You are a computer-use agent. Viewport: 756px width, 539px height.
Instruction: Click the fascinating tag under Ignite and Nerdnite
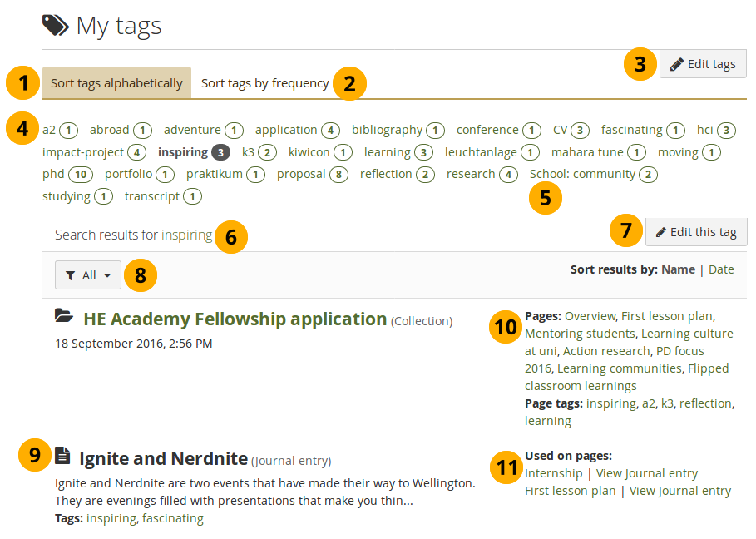click(172, 518)
